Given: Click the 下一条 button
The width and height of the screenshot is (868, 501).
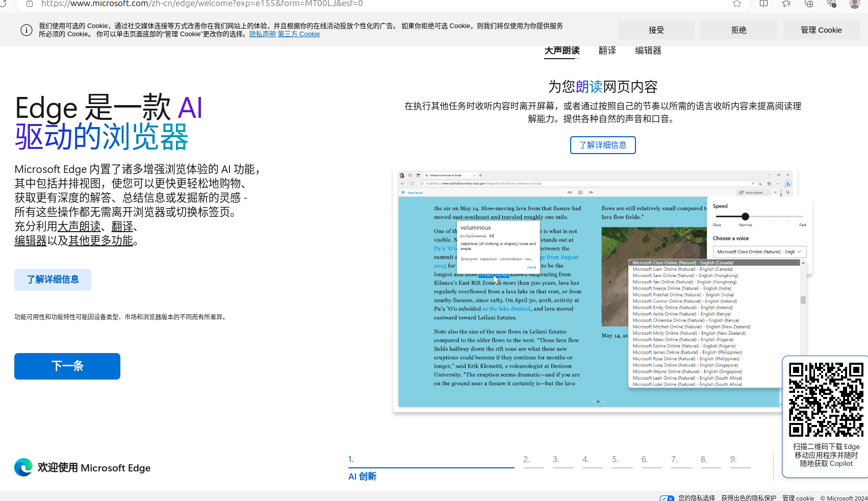Looking at the screenshot, I should point(67,366).
